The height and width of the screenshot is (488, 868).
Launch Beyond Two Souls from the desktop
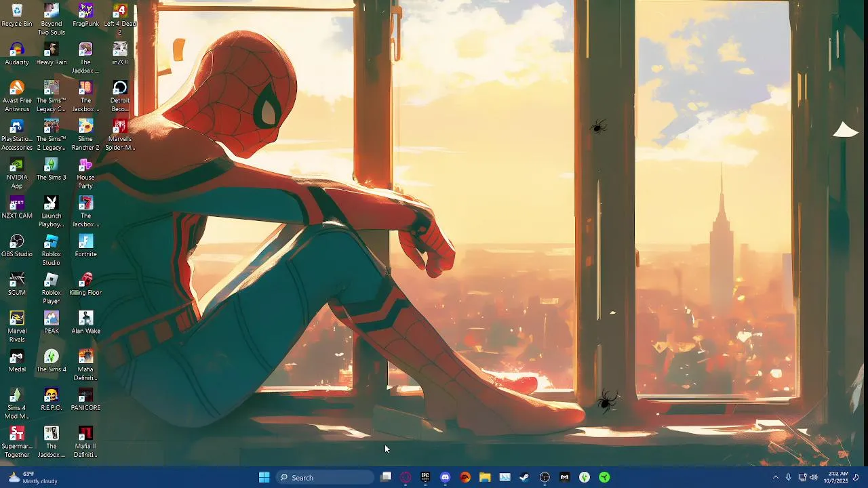click(x=52, y=19)
